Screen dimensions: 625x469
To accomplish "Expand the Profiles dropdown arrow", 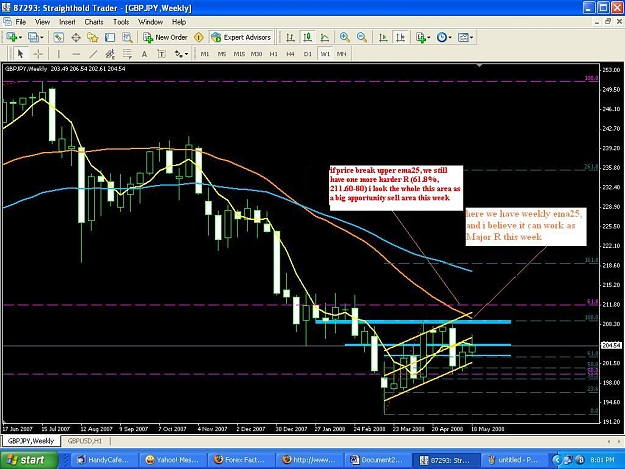I will point(41,38).
